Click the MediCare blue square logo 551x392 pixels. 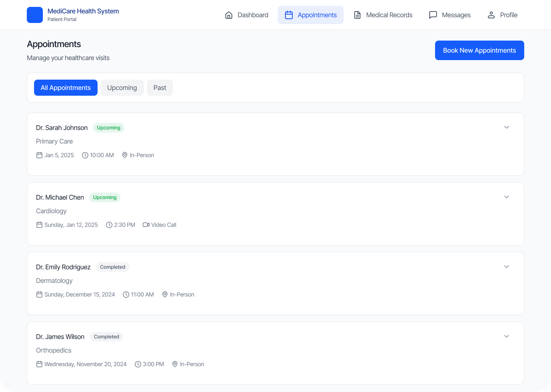click(35, 15)
